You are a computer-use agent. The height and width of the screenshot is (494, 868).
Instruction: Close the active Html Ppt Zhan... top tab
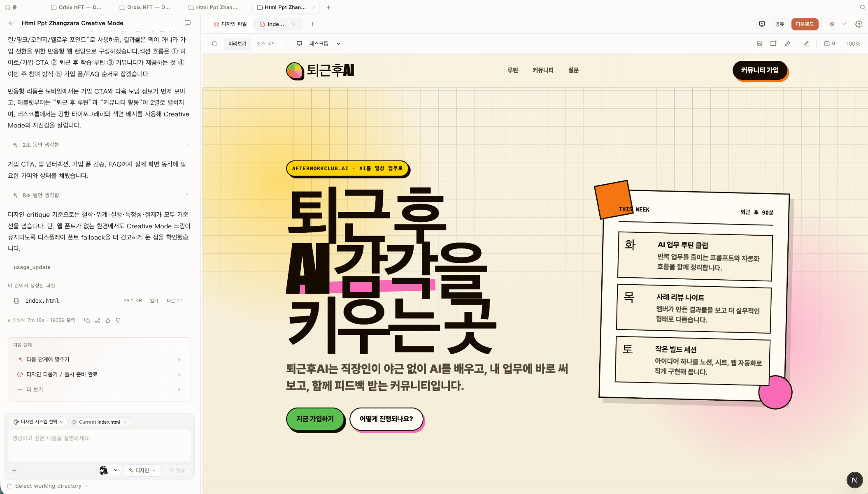coord(314,7)
